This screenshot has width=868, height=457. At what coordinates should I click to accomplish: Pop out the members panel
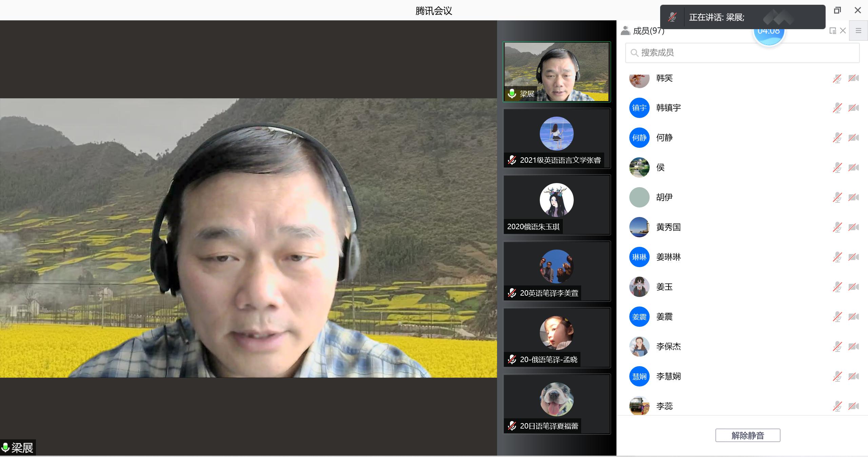coord(832,31)
